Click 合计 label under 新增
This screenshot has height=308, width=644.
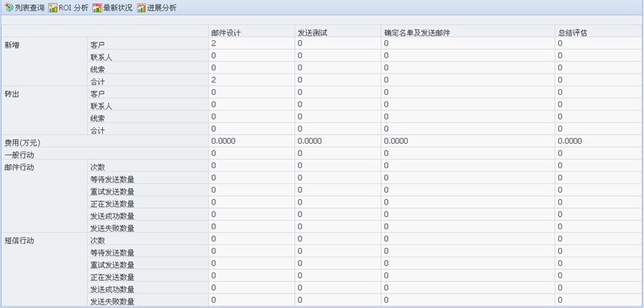pyautogui.click(x=98, y=82)
